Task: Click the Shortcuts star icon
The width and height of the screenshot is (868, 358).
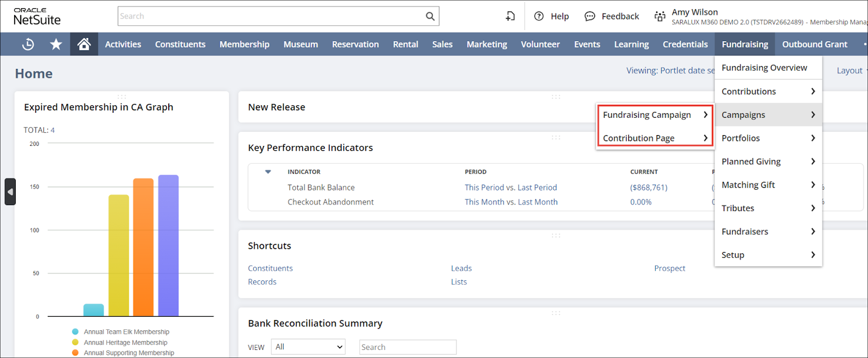Action: click(56, 44)
